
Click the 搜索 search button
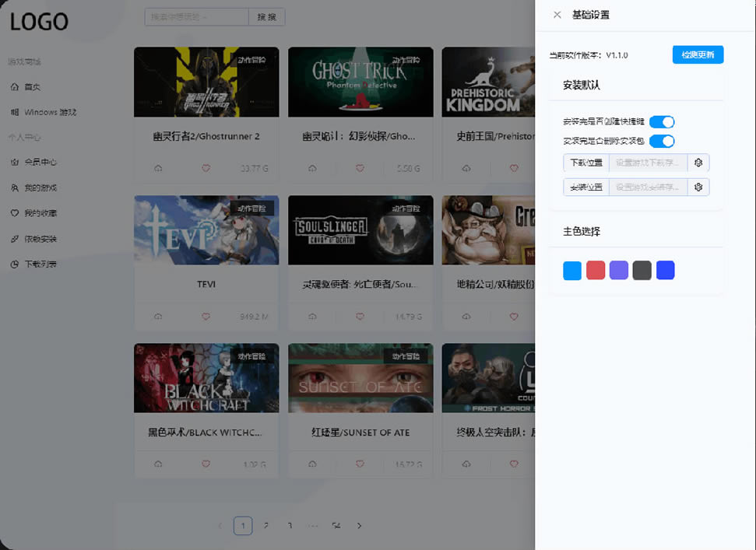point(266,17)
